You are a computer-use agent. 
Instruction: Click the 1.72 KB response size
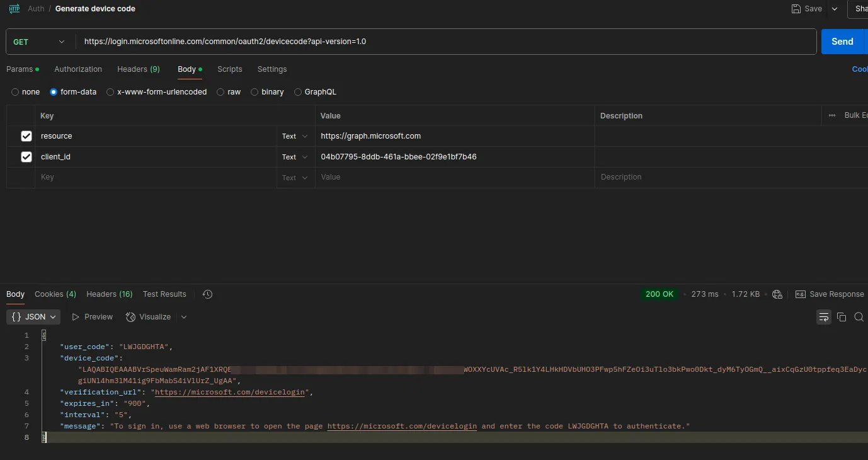tap(745, 294)
